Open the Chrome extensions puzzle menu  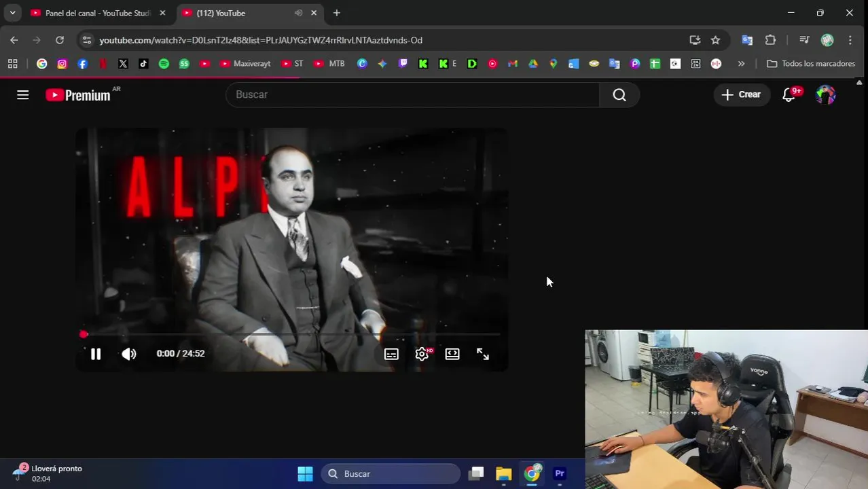pyautogui.click(x=770, y=40)
